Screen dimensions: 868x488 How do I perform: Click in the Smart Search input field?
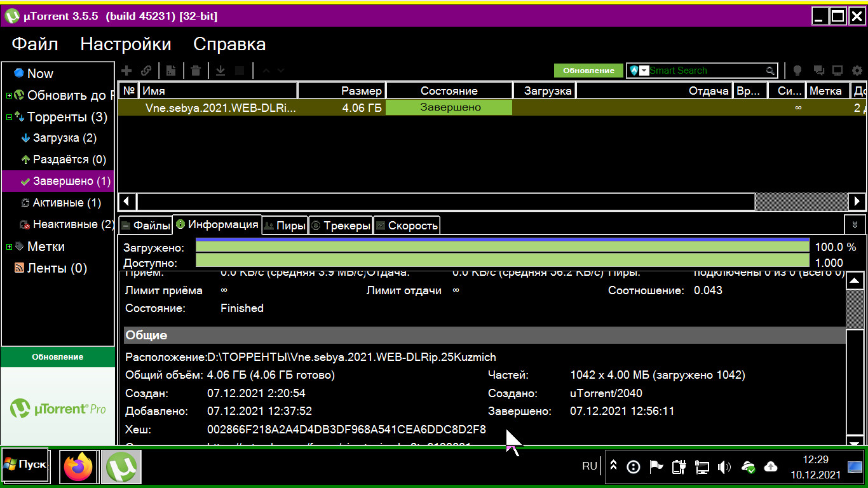point(705,71)
